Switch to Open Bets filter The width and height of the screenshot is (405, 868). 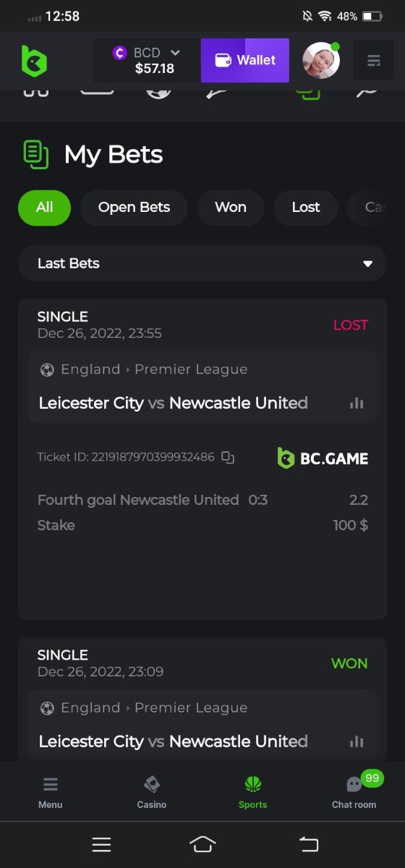pos(134,208)
